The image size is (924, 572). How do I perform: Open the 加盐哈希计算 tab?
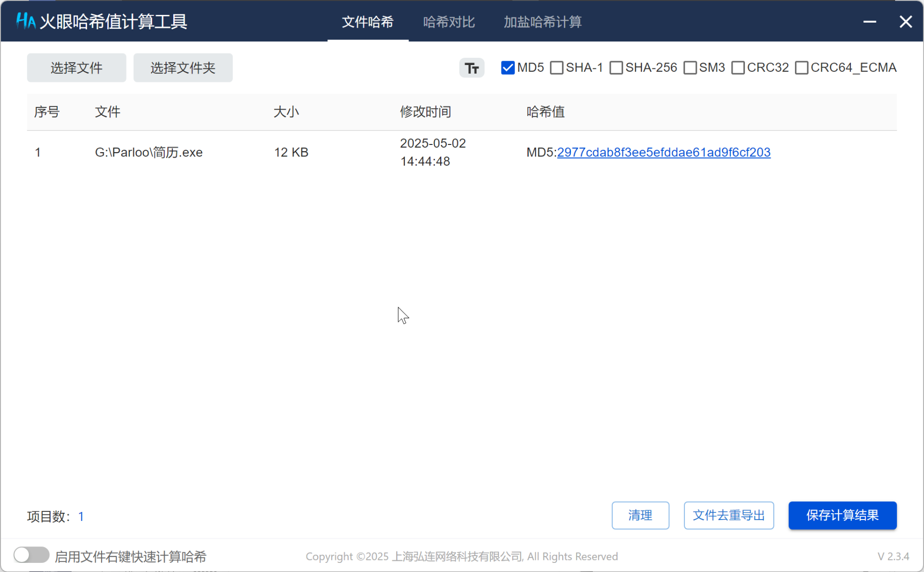tap(542, 22)
